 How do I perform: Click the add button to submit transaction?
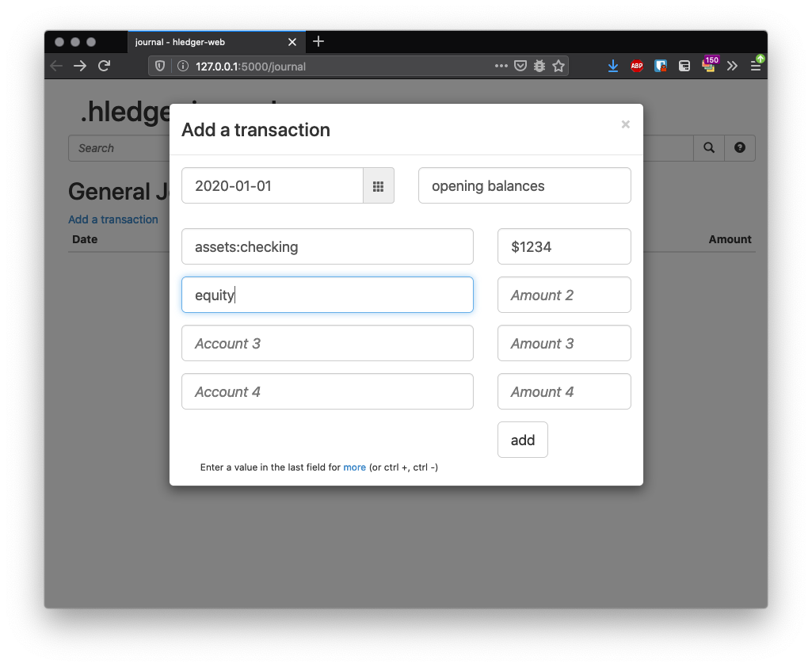[x=522, y=440]
